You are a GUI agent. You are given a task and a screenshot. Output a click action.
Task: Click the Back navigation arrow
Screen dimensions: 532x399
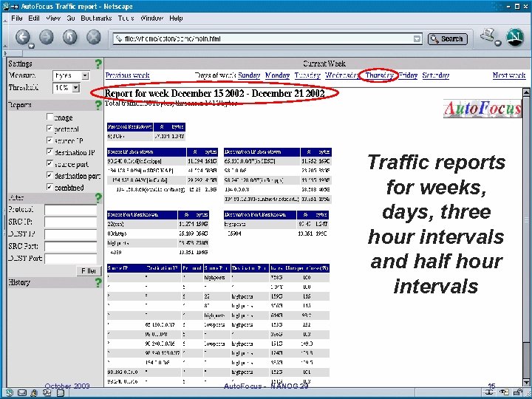point(23,38)
